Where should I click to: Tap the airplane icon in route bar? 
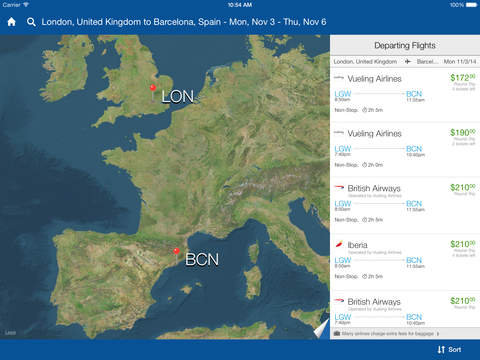tap(407, 61)
